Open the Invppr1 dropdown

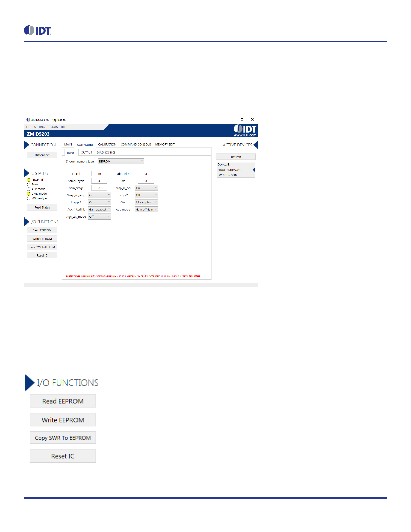click(x=99, y=202)
